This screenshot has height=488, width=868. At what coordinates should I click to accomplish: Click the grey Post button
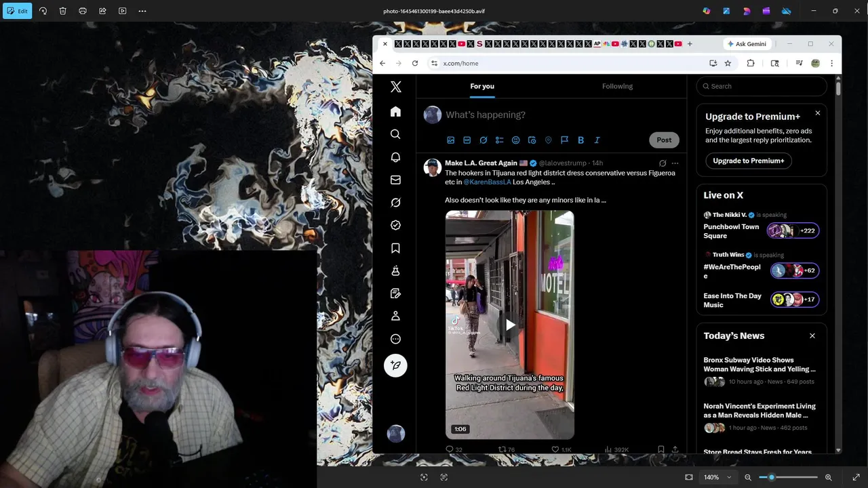[x=664, y=140]
